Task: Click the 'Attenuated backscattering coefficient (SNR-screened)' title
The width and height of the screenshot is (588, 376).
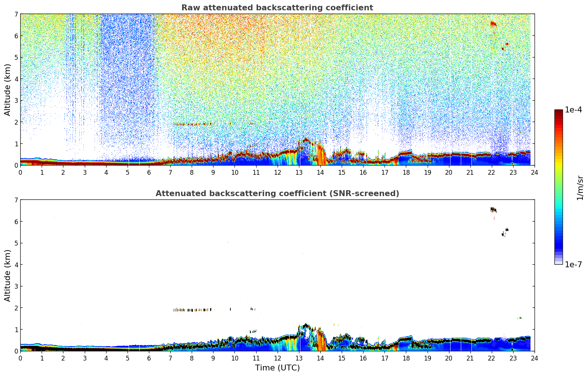Action: tap(277, 194)
